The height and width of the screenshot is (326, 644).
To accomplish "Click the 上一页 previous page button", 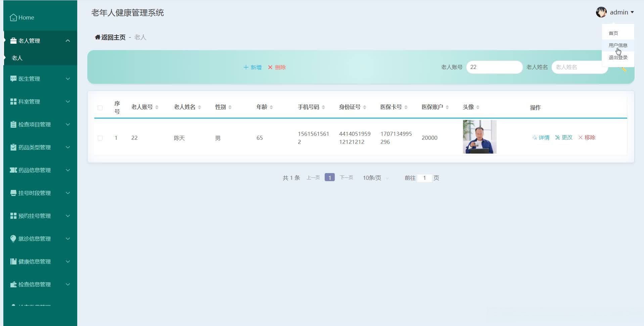I will coord(313,177).
